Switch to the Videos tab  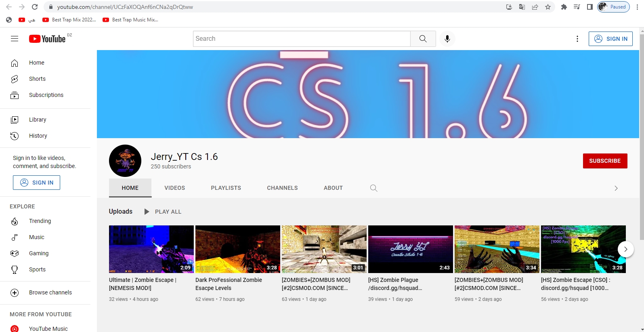coord(174,188)
